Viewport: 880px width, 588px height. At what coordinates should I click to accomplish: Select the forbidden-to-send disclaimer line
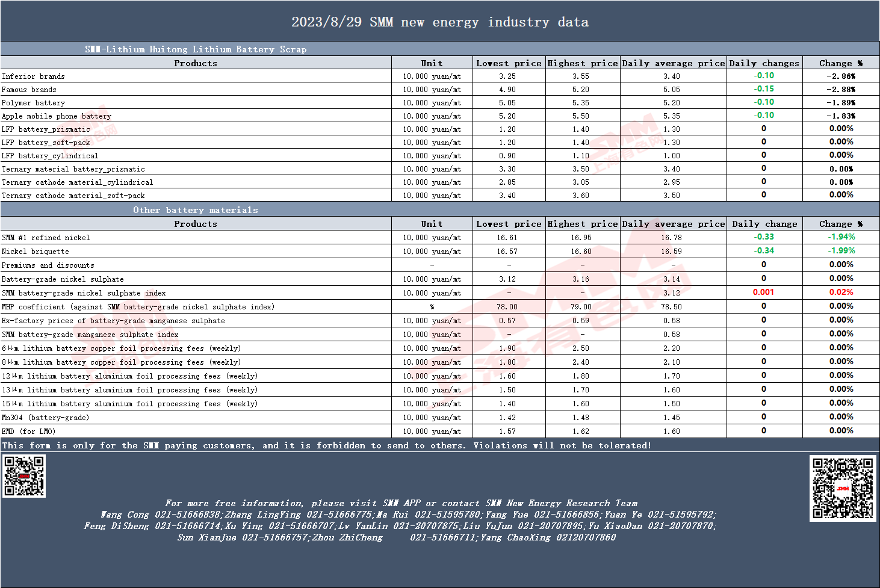tap(326, 445)
